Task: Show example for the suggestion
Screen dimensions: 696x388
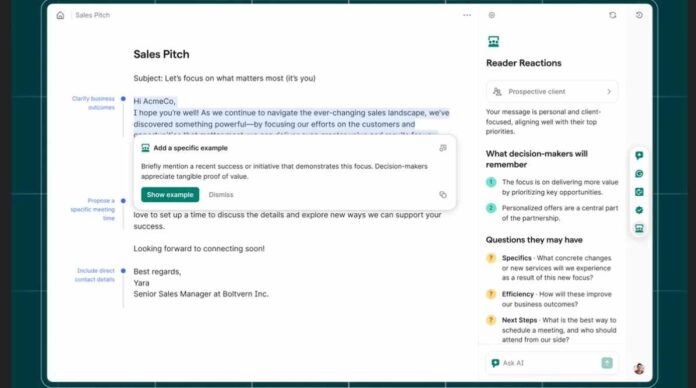Action: pos(170,194)
